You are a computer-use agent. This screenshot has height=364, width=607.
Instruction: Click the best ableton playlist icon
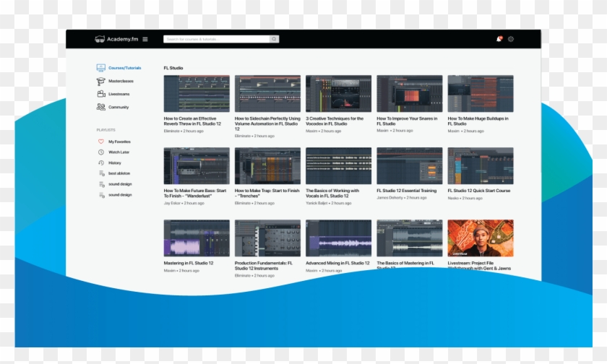click(x=101, y=173)
